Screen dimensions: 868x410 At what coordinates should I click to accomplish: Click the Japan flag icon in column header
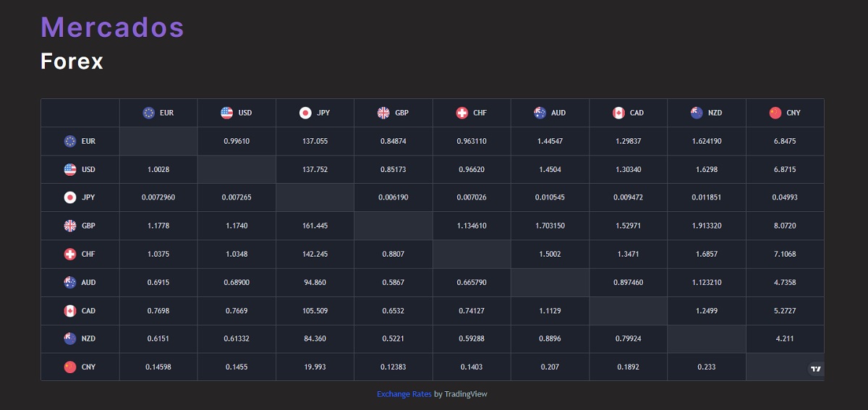(305, 113)
